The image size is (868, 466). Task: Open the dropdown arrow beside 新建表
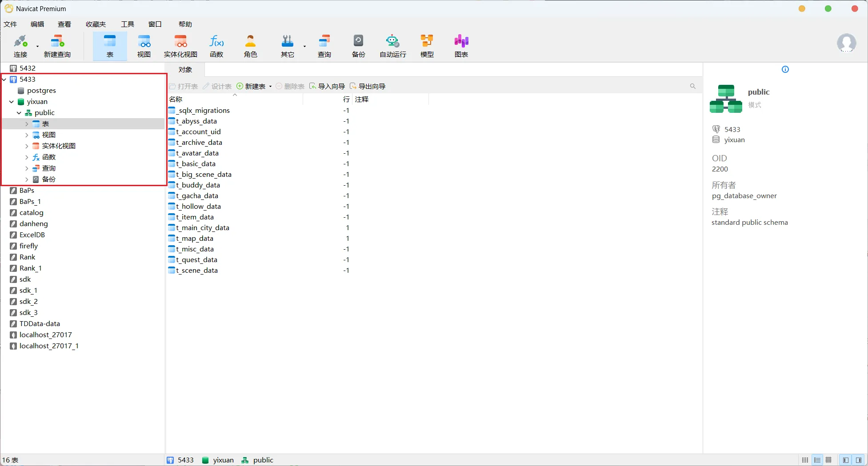tap(270, 87)
